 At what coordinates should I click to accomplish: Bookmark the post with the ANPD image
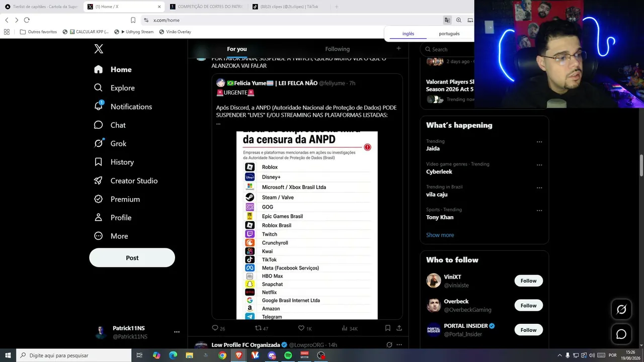387,328
